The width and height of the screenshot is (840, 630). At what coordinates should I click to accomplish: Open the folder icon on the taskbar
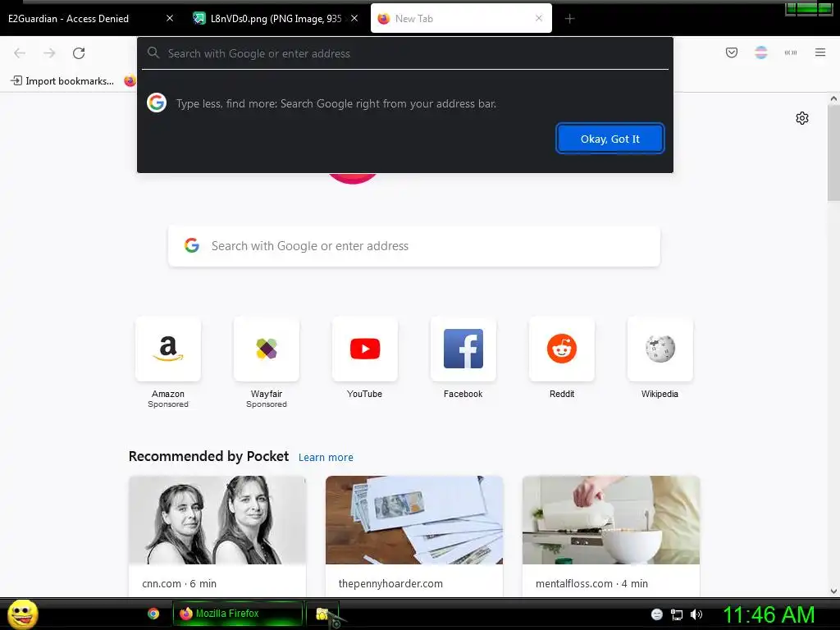pos(322,614)
